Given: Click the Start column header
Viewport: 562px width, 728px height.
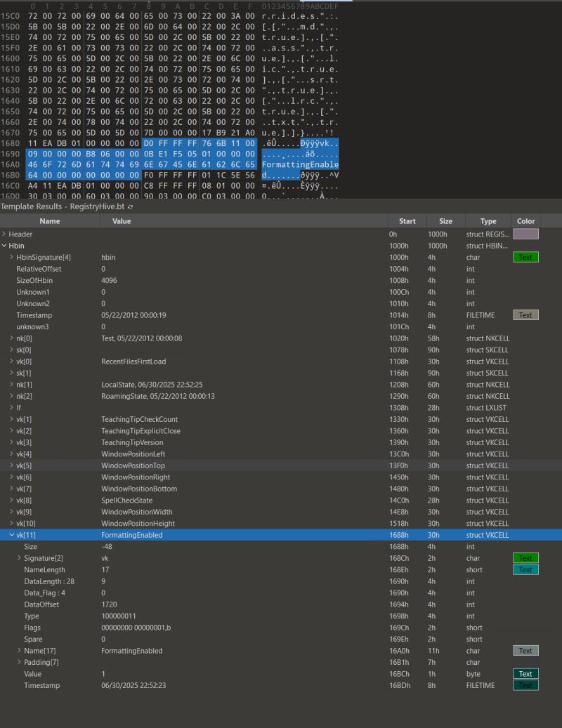Looking at the screenshot, I should 407,220.
